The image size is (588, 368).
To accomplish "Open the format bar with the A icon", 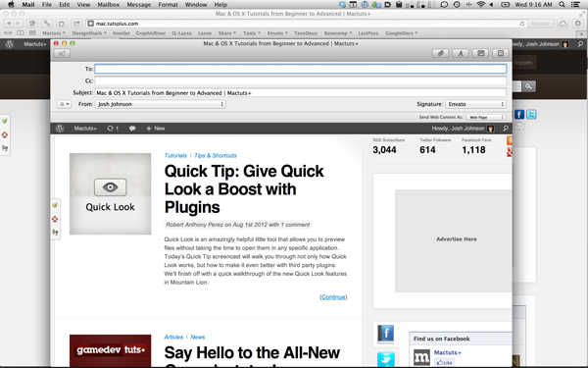I will pyautogui.click(x=461, y=53).
